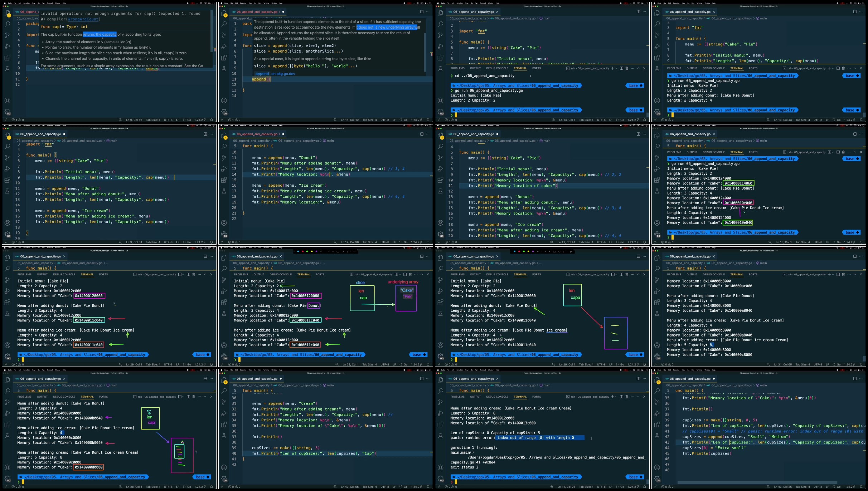Open Run and Debug in the panic-error frame

pyautogui.click(x=441, y=413)
